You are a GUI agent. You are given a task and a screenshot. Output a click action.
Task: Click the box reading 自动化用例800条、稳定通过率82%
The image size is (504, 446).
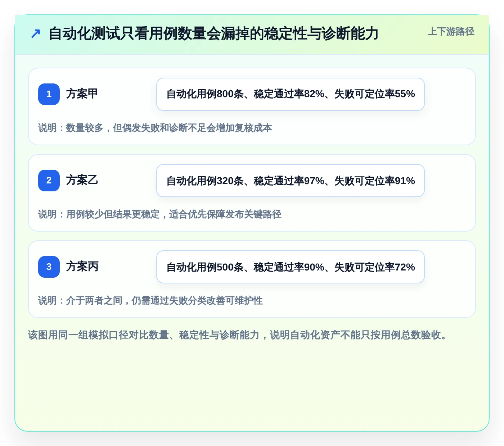(291, 94)
